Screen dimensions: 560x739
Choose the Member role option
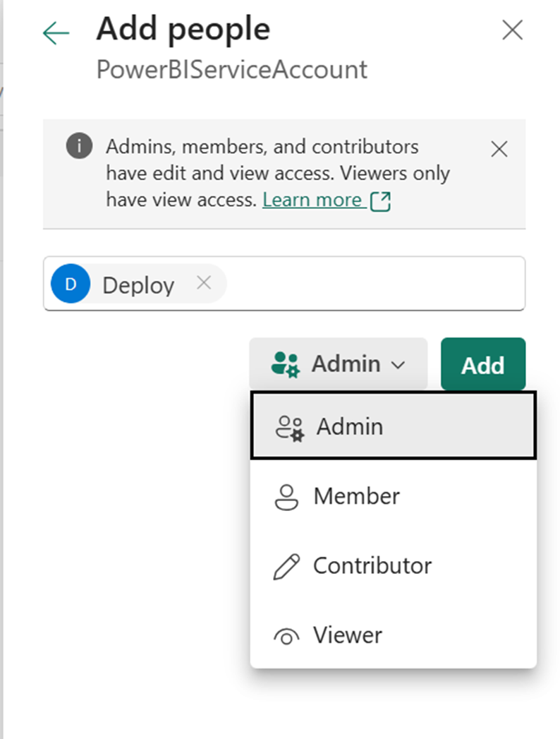click(x=356, y=496)
